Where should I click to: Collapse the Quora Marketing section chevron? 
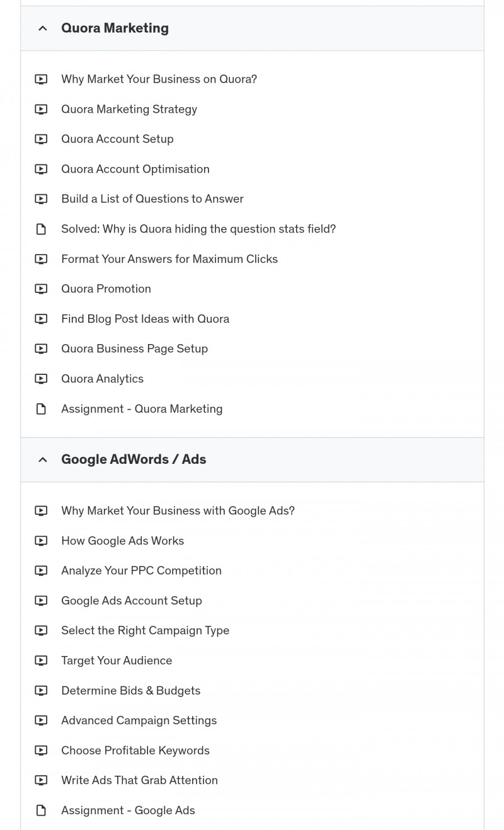(42, 28)
